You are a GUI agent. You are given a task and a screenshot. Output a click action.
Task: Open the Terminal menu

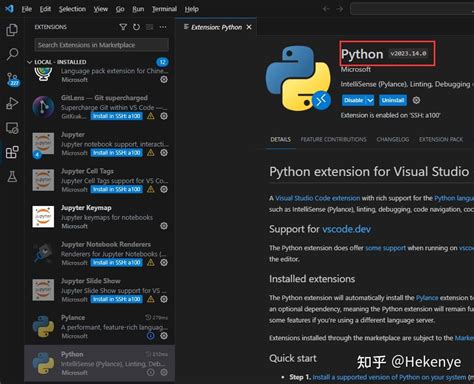164,9
